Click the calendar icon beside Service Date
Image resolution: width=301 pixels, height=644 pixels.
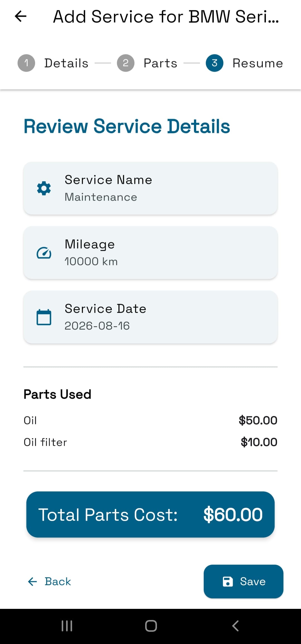(44, 317)
